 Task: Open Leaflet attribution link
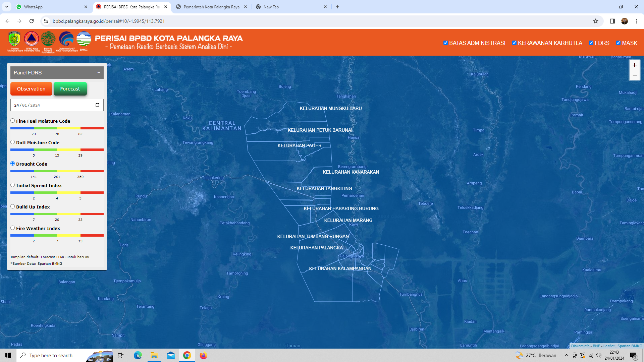pyautogui.click(x=609, y=346)
